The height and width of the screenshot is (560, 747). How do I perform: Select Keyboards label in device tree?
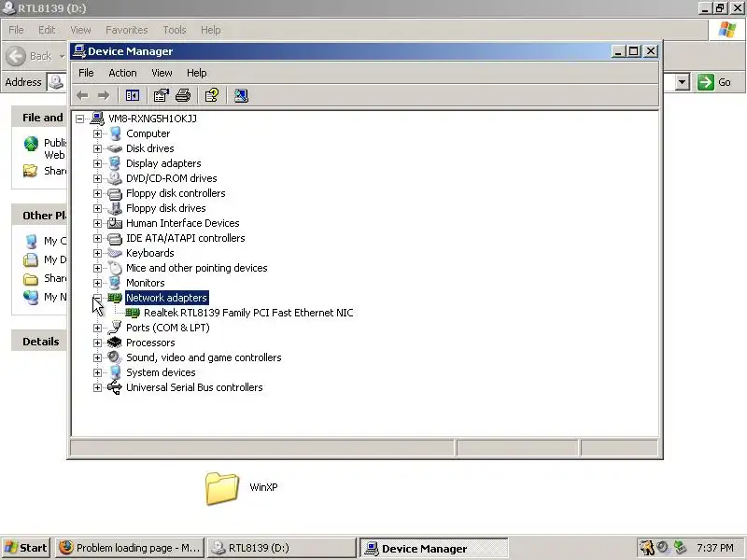150,253
